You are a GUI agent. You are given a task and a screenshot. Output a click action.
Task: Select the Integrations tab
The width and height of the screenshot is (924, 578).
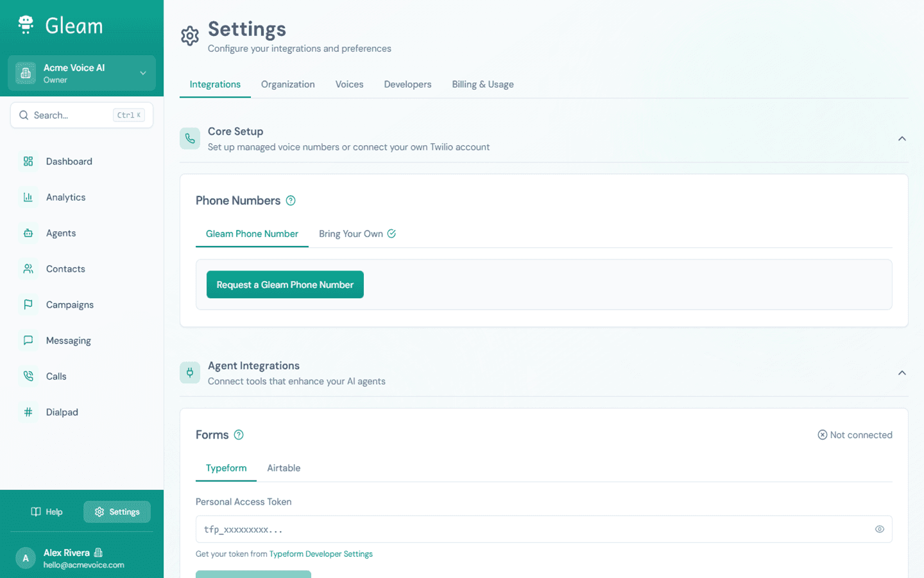[215, 84]
